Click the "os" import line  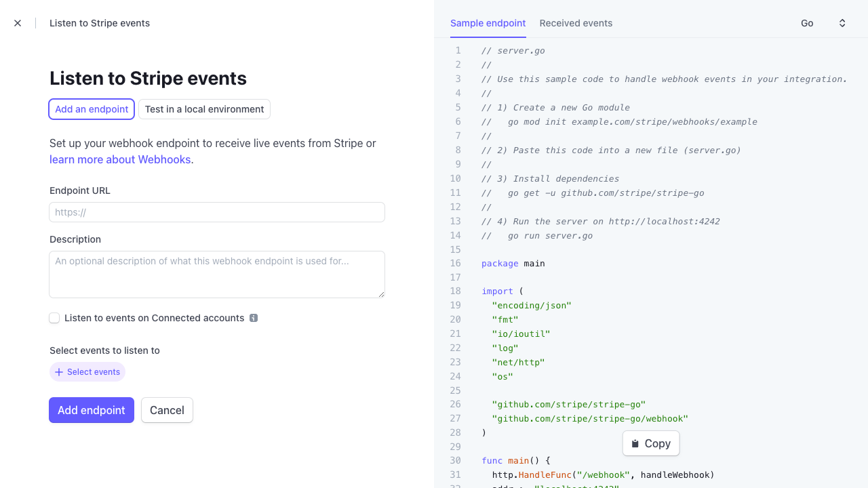coord(502,377)
